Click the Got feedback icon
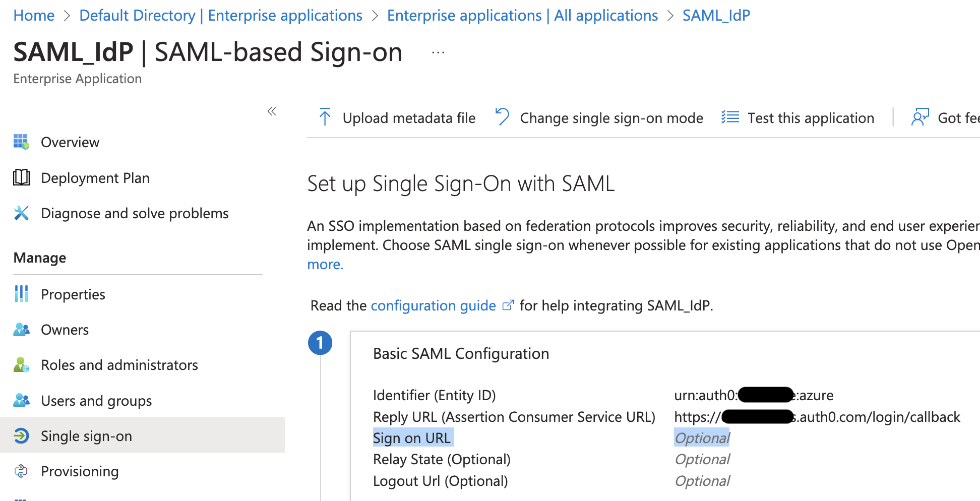Image resolution: width=980 pixels, height=501 pixels. [x=920, y=117]
